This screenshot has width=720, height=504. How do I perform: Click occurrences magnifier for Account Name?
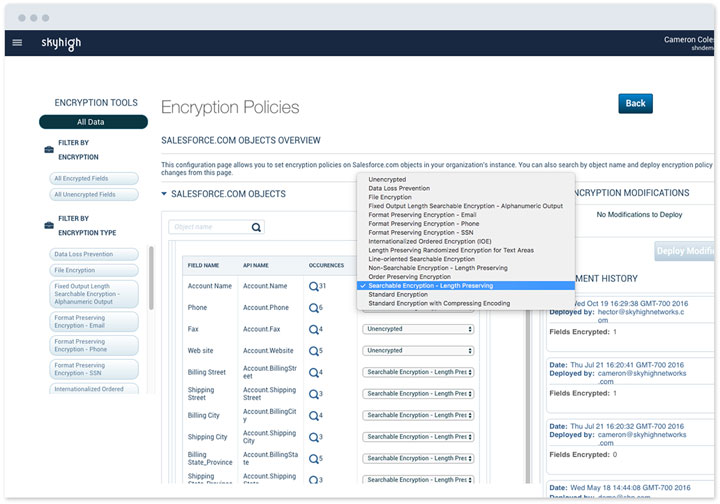tap(314, 286)
